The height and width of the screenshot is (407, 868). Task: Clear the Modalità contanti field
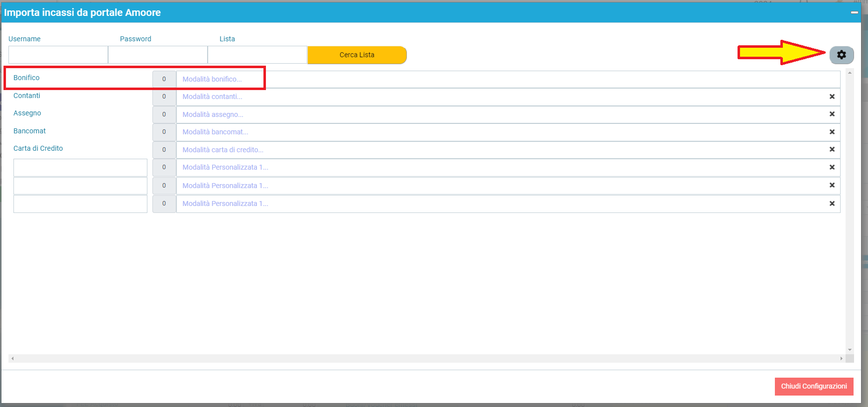click(x=832, y=97)
